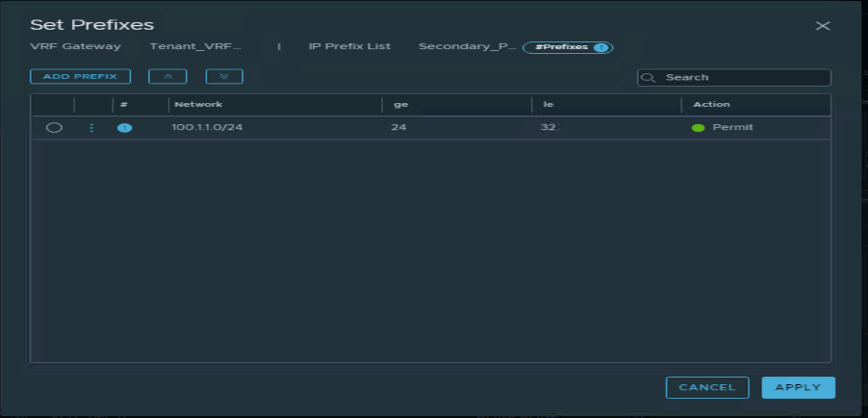This screenshot has height=418, width=868.
Task: Click the ge column header
Action: 401,104
